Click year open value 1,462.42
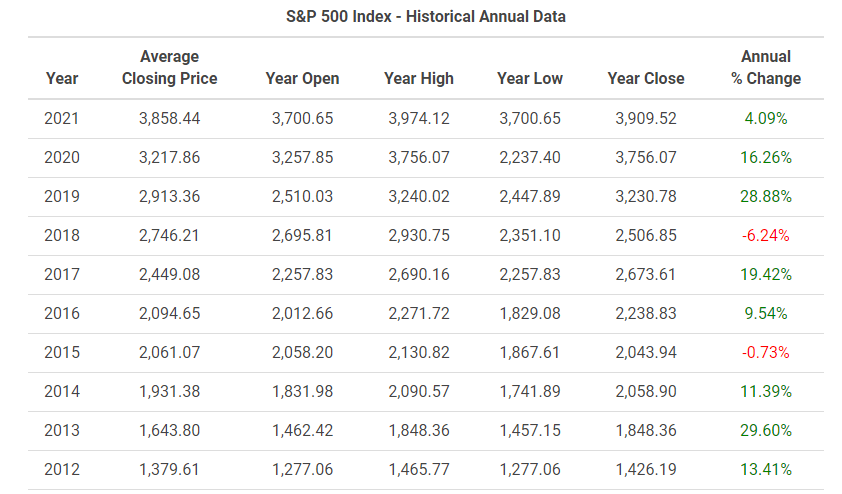Viewport: 842px width, 494px height. click(x=302, y=431)
